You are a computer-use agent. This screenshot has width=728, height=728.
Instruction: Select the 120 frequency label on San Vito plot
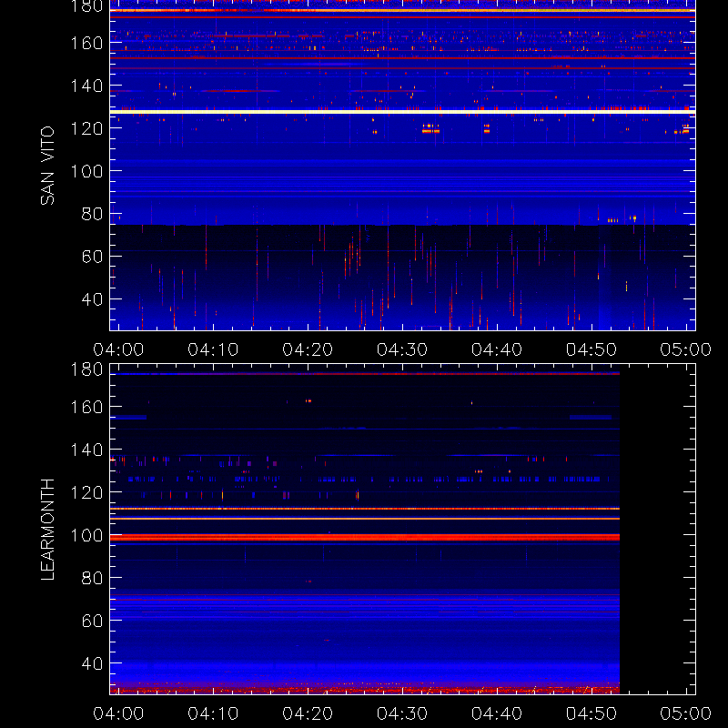click(x=86, y=128)
